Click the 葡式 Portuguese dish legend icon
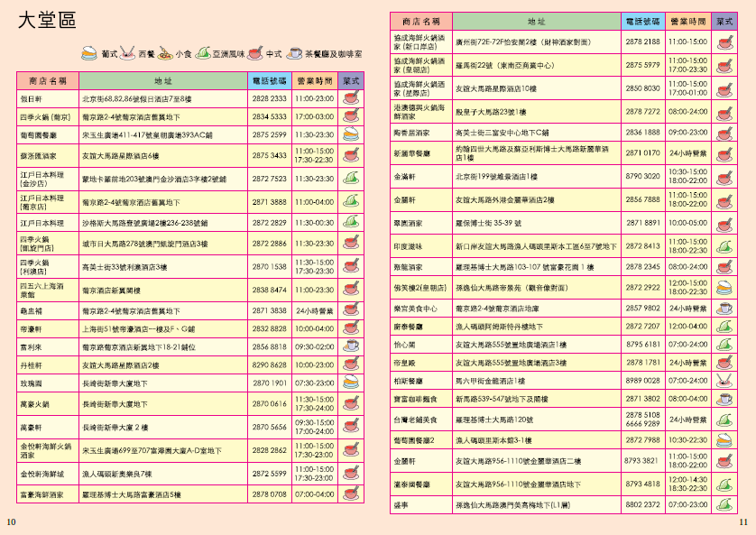756x535 pixels. click(89, 53)
